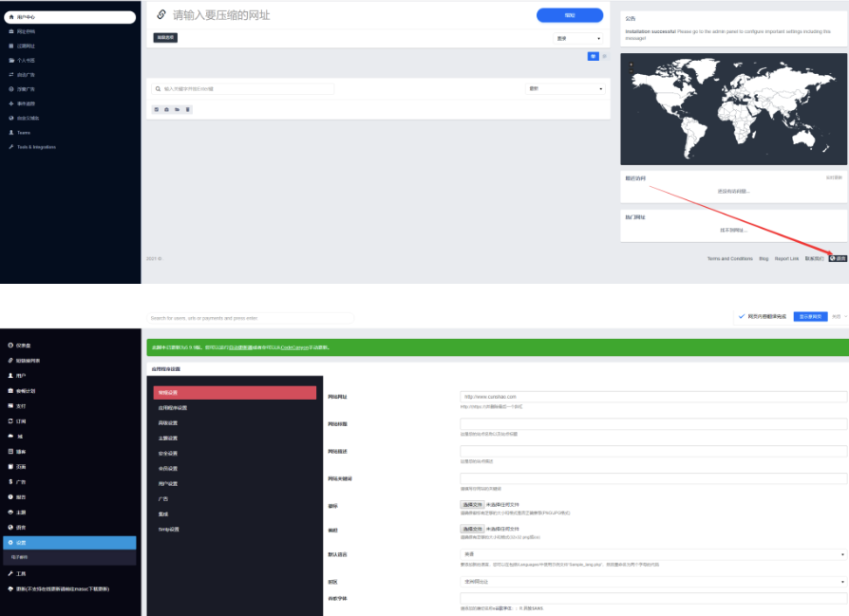The width and height of the screenshot is (849, 616).
Task: Click the blue shorten URL button
Action: point(570,15)
